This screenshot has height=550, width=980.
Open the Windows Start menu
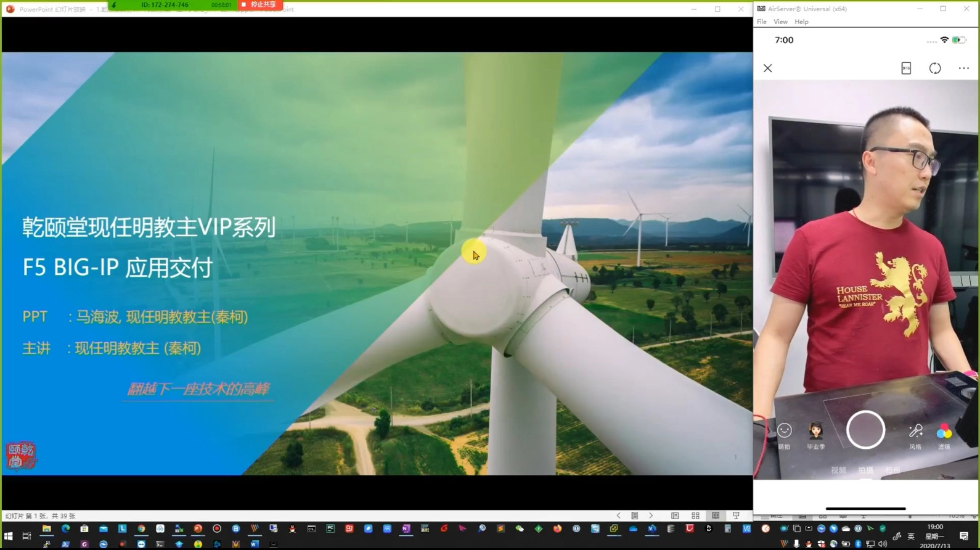pyautogui.click(x=8, y=536)
